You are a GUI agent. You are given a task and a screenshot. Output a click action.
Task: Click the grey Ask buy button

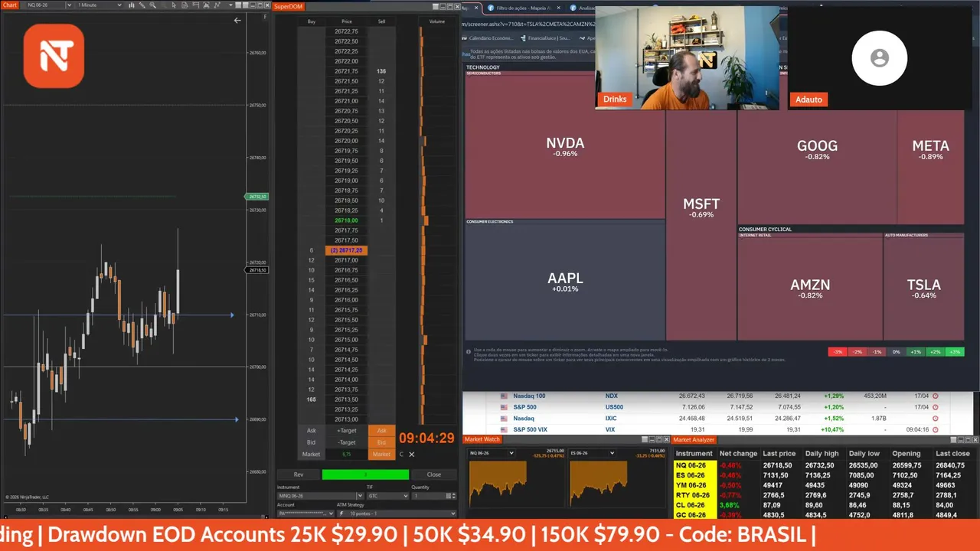pyautogui.click(x=311, y=431)
